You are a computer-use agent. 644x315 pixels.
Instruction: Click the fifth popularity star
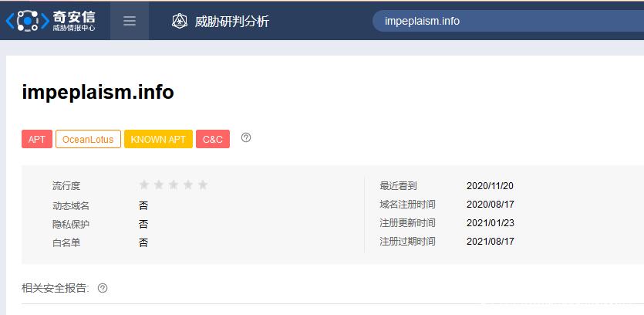point(203,185)
